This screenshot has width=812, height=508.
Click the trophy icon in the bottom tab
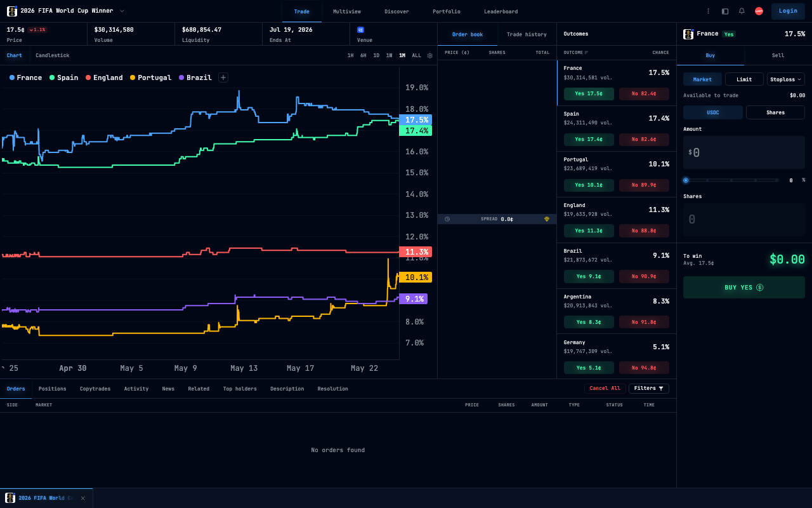(10, 498)
